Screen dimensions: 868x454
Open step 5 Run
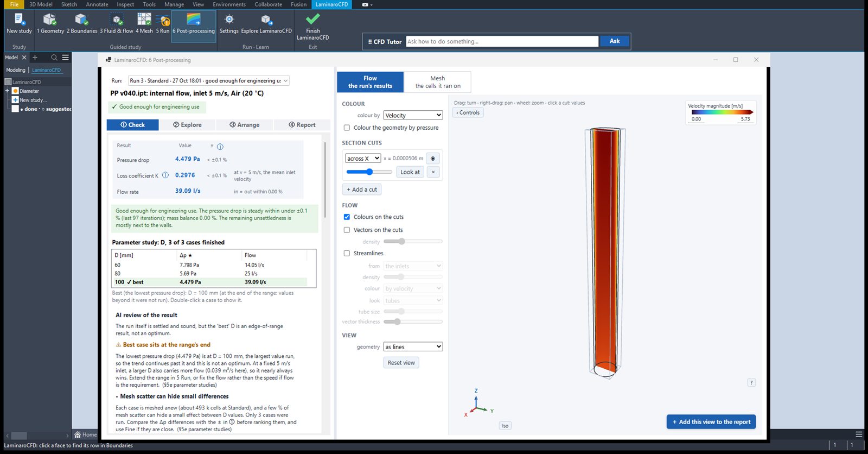[163, 23]
